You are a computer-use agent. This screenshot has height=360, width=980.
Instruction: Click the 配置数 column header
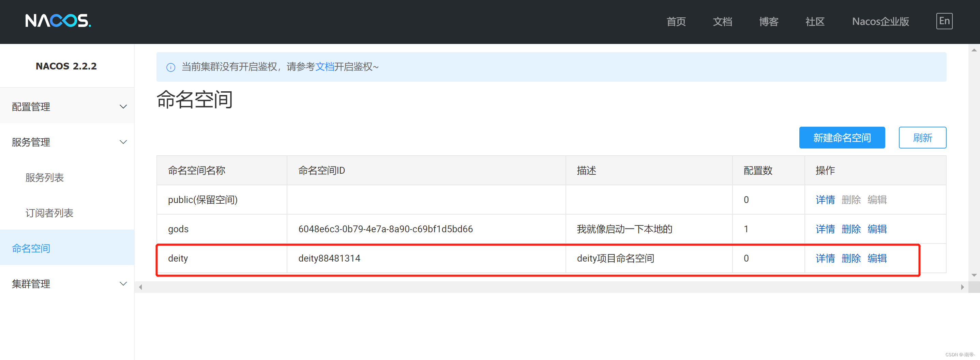point(768,170)
